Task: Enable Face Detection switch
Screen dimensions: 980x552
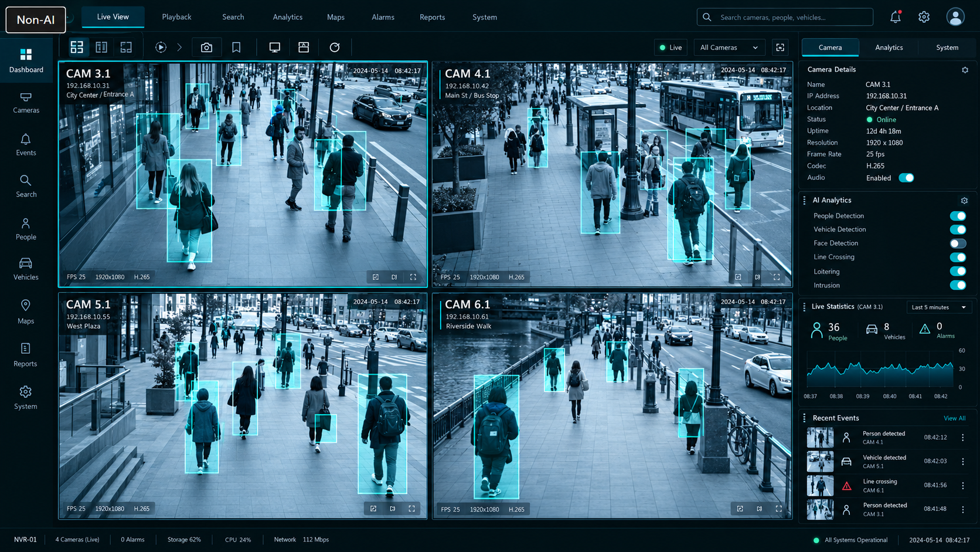Action: click(x=958, y=243)
